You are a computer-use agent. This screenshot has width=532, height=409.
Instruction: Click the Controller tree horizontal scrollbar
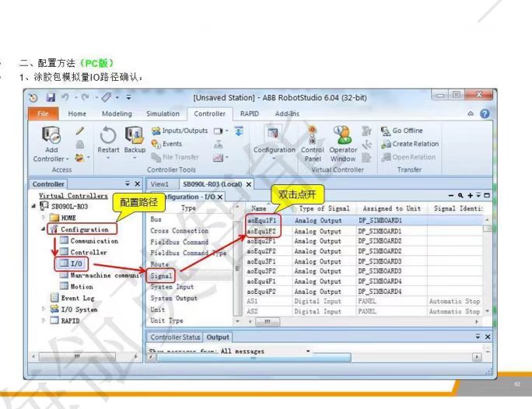[x=77, y=356]
